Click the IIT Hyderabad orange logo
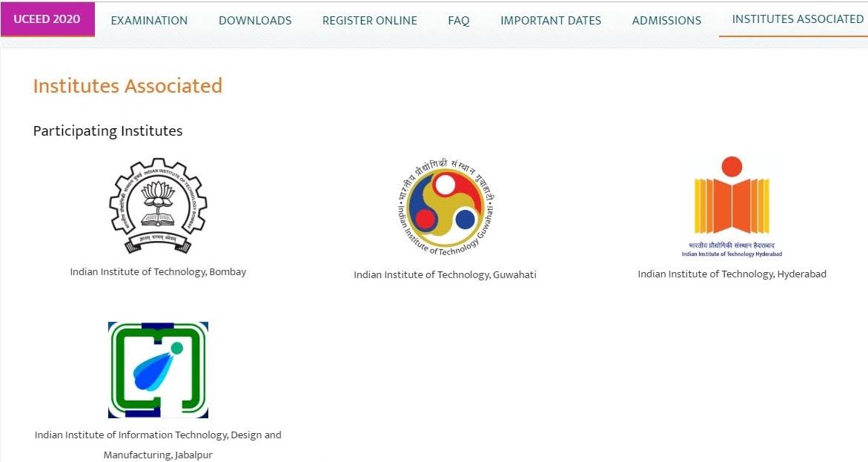This screenshot has height=462, width=868. pos(732,206)
